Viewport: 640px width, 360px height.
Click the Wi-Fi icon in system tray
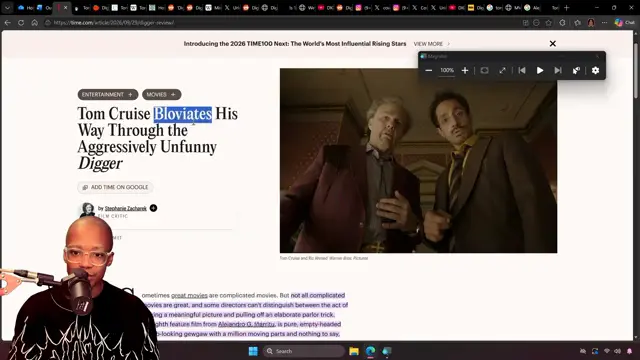[607, 351]
